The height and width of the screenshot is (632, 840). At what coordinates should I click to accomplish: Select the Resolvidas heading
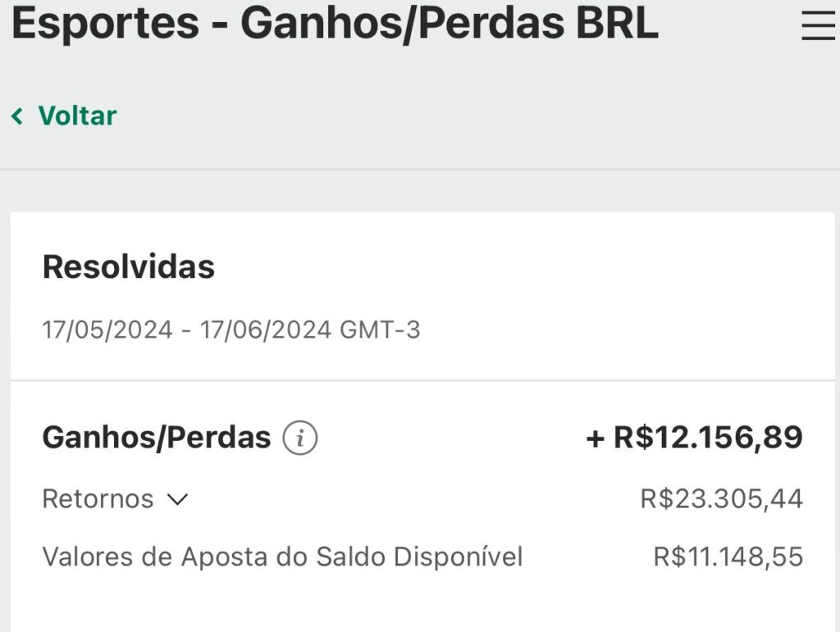click(x=129, y=267)
